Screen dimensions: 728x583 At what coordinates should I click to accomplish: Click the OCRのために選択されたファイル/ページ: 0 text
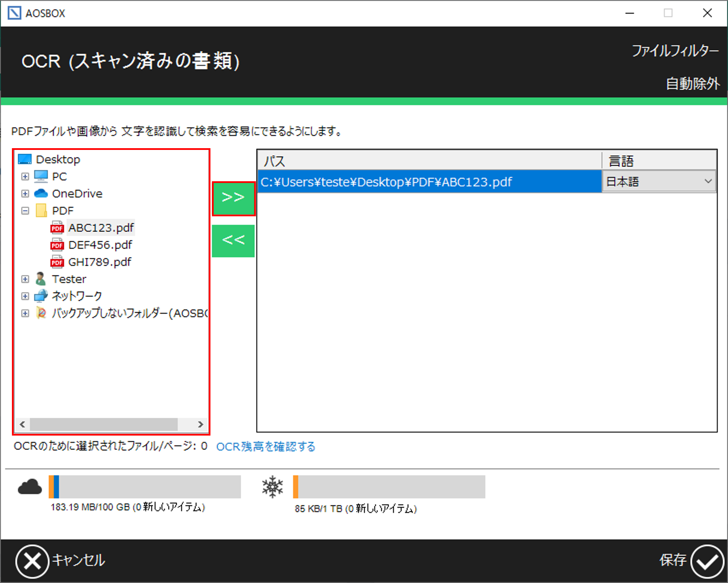coord(110,446)
